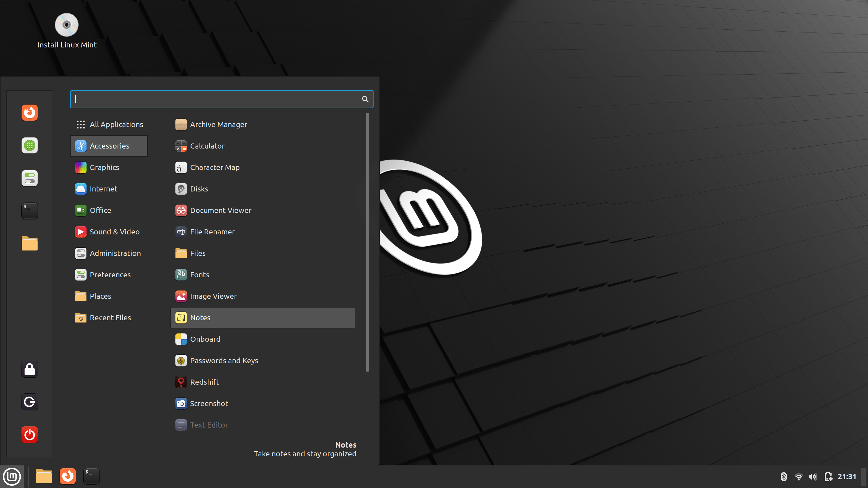This screenshot has width=868, height=488.
Task: Click the application list scrollbar
Action: tap(367, 243)
